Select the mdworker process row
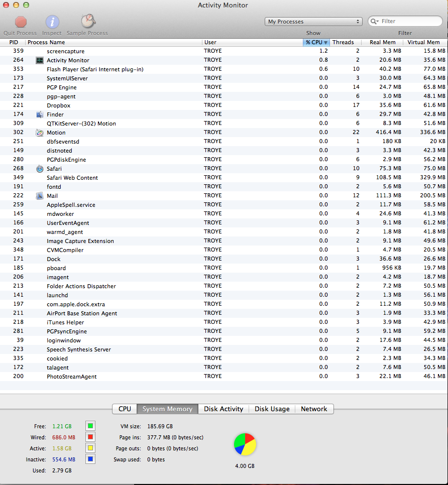Viewport: 448px width, 485px height. coord(224,214)
